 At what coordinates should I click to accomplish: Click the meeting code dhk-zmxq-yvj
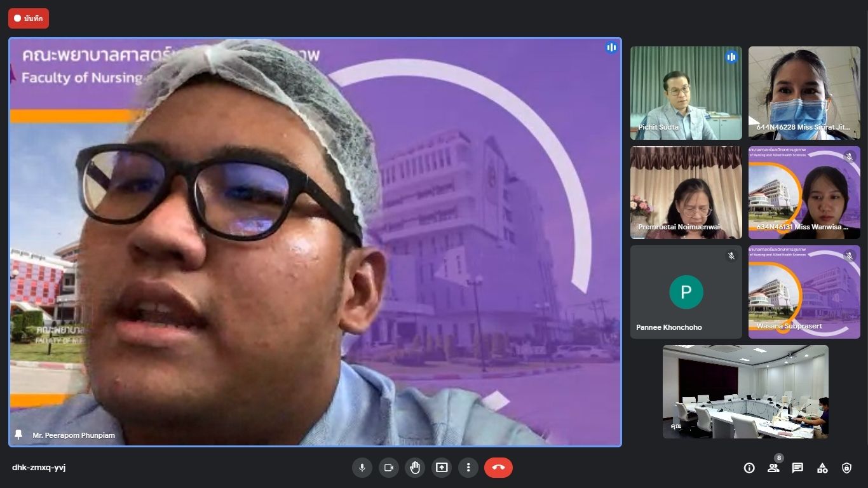pyautogui.click(x=39, y=468)
